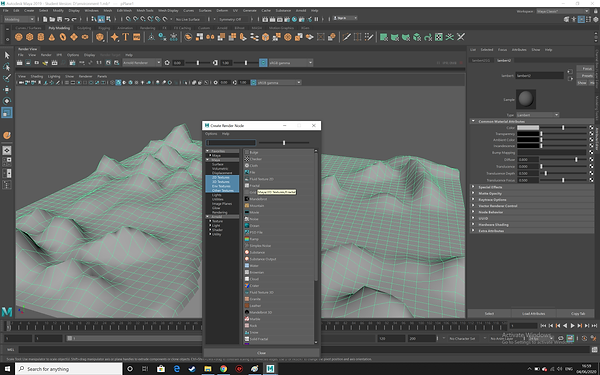Click the save scene icon in status line
The width and height of the screenshot is (600, 375).
coord(60,19)
